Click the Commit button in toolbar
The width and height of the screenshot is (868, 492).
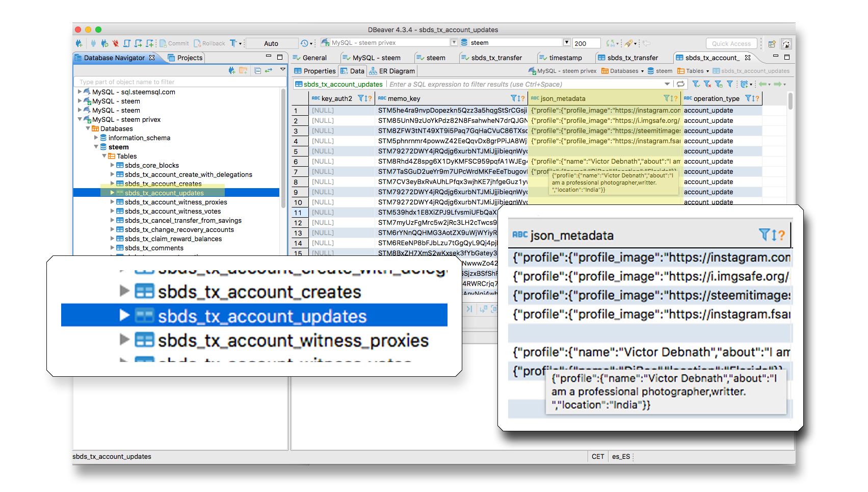pyautogui.click(x=174, y=43)
